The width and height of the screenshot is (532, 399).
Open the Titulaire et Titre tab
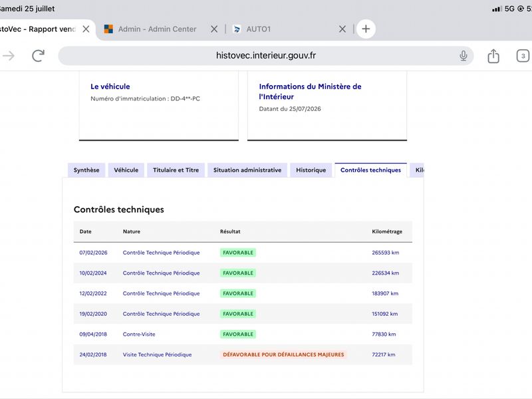176,170
